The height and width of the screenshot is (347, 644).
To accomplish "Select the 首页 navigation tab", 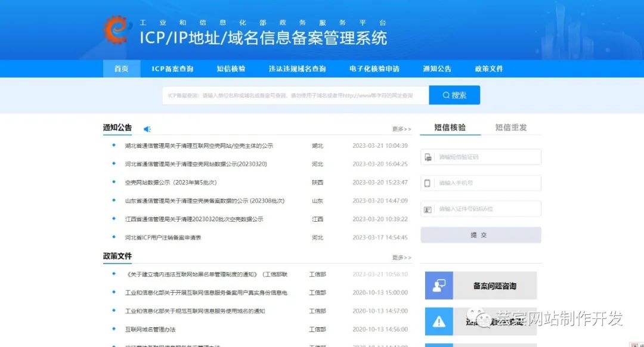I will (x=120, y=69).
